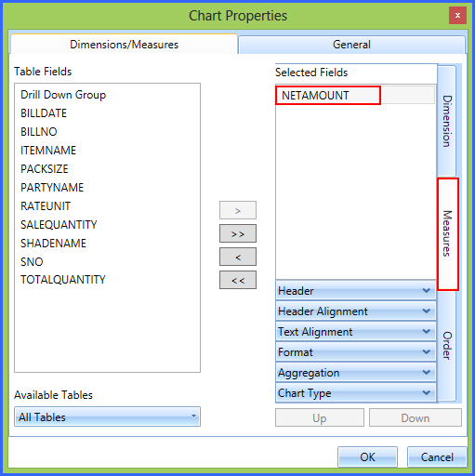Open the All Tables dropdown
Screen dimensions: 475x476
107,416
